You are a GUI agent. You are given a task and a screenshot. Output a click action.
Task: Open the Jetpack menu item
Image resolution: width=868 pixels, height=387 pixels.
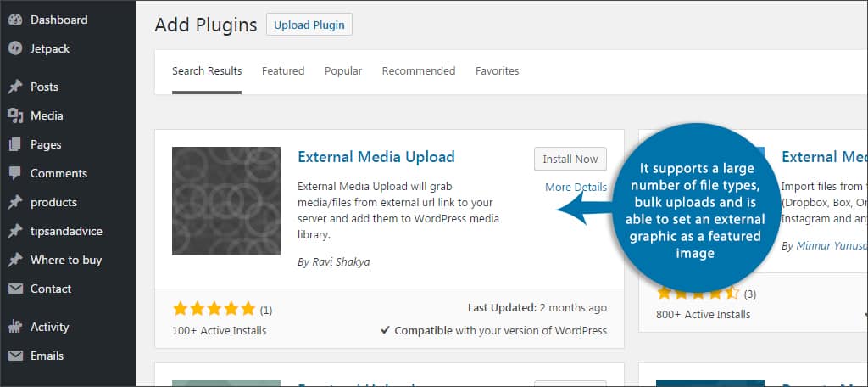(50, 48)
